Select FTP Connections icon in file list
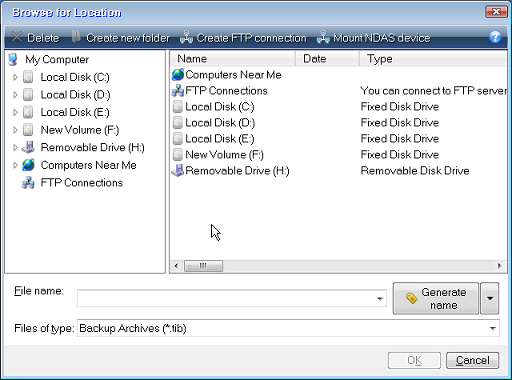This screenshot has height=380, width=512. pos(178,90)
